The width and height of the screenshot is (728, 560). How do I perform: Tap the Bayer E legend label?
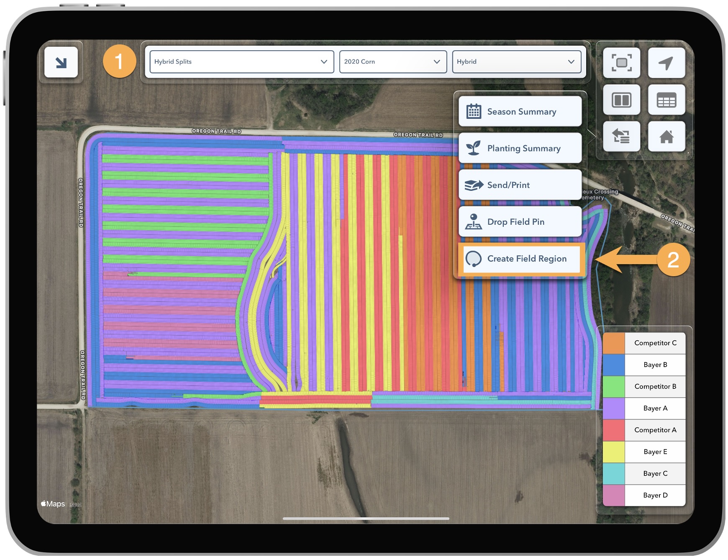coord(655,452)
